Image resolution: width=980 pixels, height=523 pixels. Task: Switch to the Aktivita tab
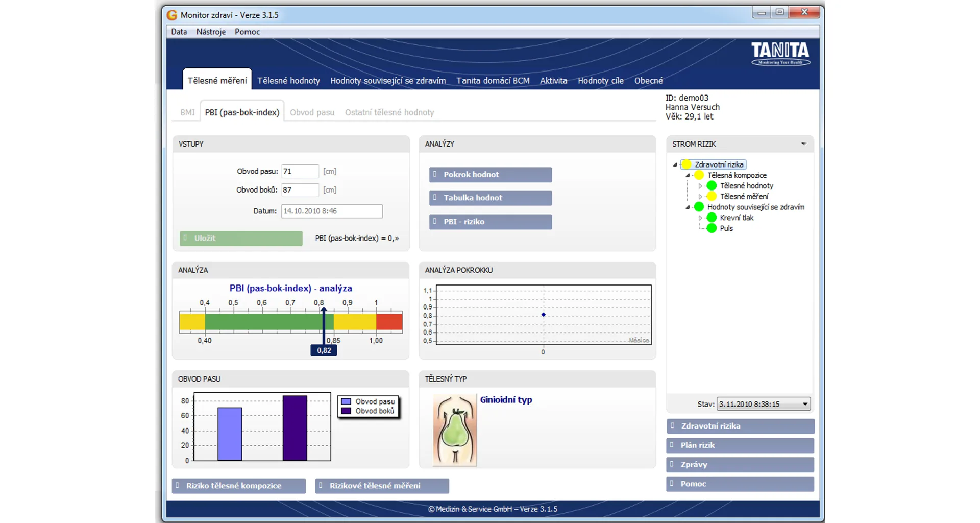point(553,81)
